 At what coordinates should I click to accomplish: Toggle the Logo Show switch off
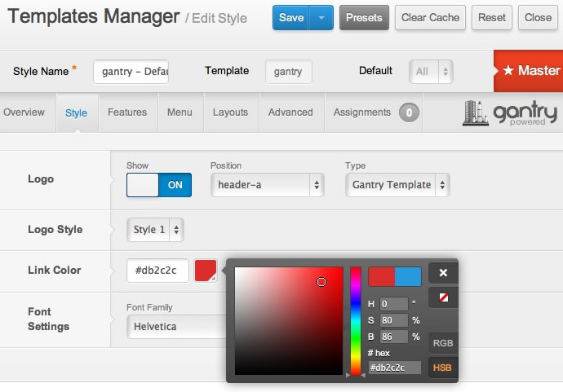[159, 185]
